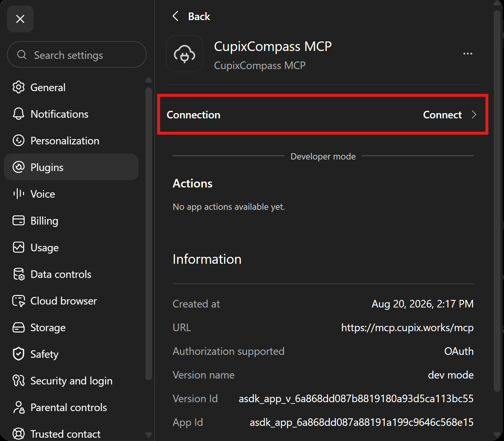Click the Personalization icon
Screen dimensions: 504x441
point(18,140)
